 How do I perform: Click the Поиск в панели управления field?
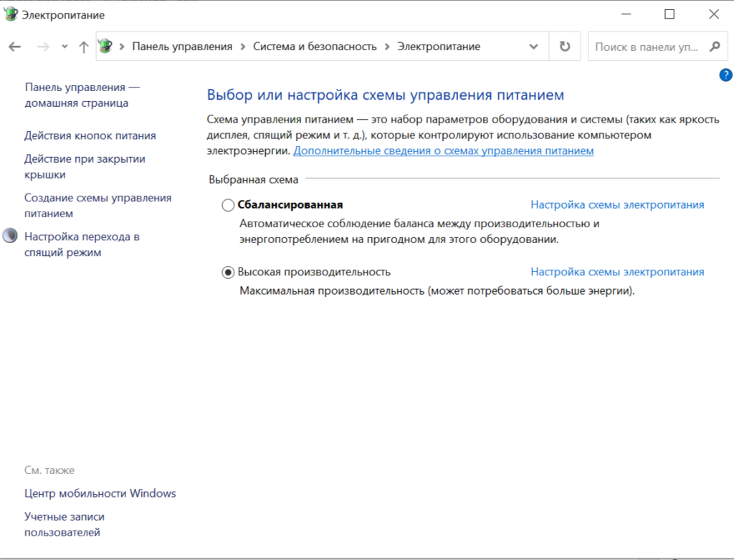pos(647,47)
